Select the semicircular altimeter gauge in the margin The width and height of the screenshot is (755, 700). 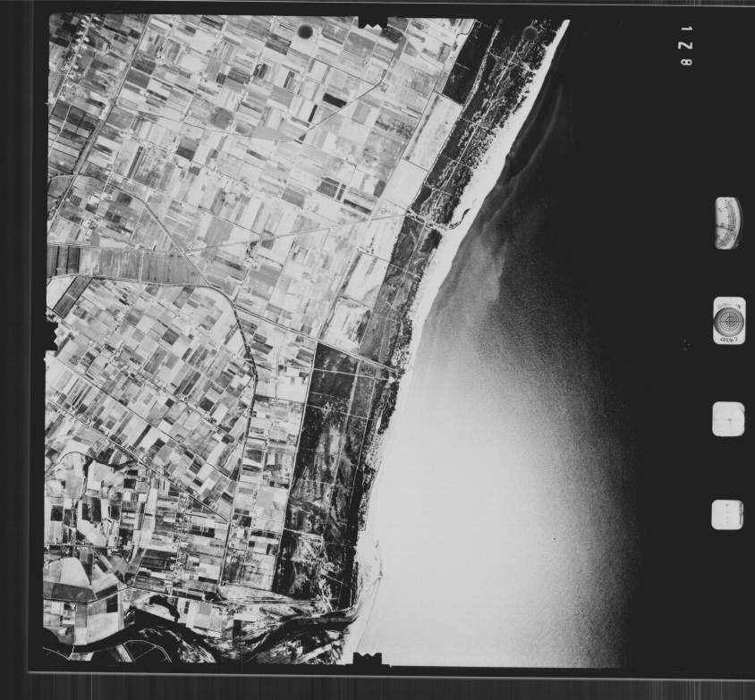(727, 223)
